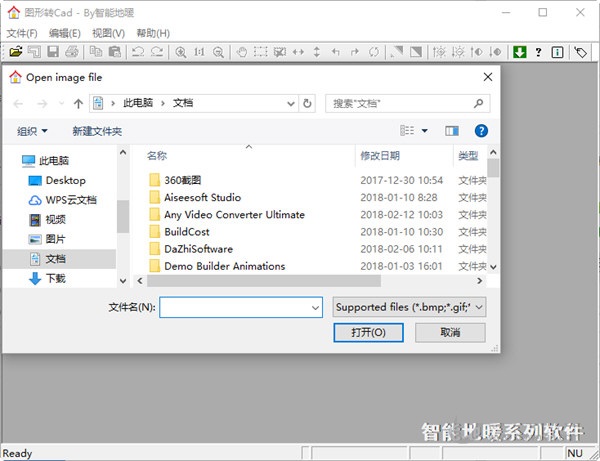Screen dimensions: 600x461
Task: Open the 文件(F) menu
Action: point(22,33)
